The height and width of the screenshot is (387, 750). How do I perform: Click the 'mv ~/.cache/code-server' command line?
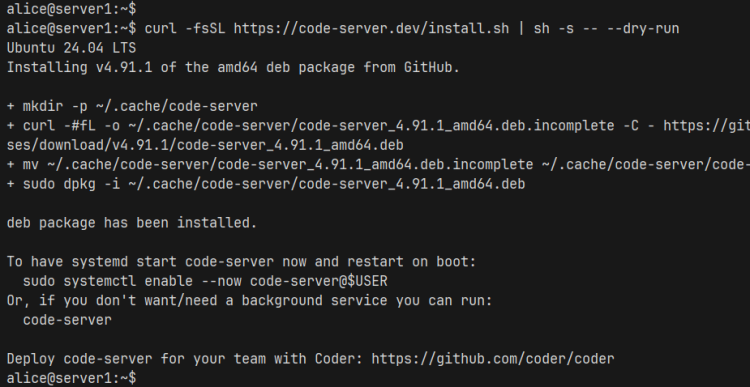378,165
